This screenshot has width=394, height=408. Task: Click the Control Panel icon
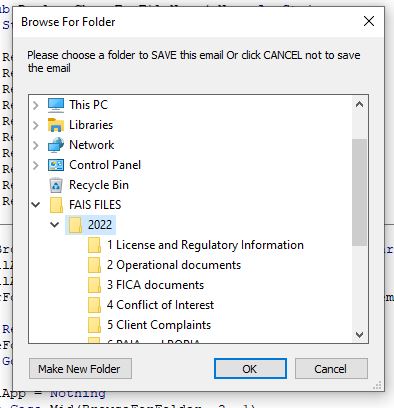click(x=56, y=165)
